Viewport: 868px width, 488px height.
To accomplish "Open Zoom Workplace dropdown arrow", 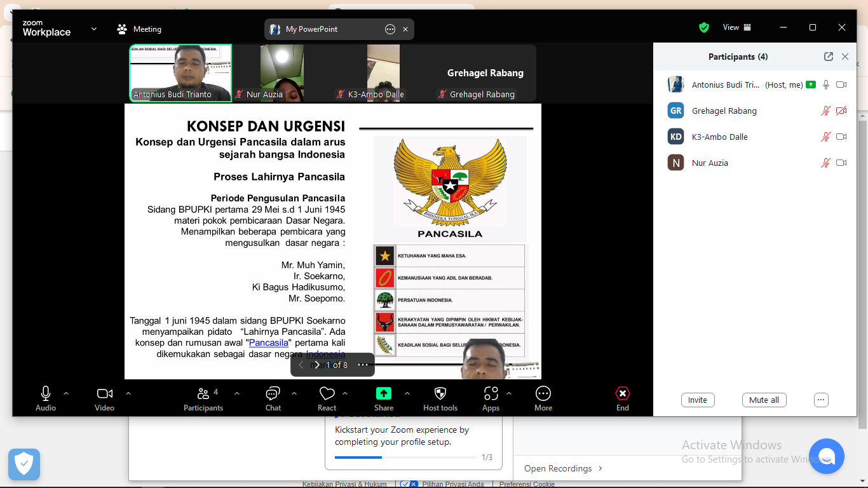I will (x=94, y=29).
